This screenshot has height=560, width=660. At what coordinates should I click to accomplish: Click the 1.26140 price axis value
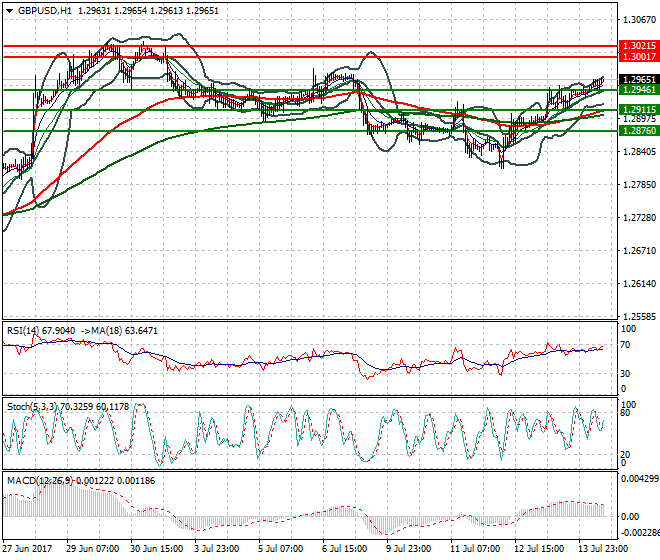[639, 284]
